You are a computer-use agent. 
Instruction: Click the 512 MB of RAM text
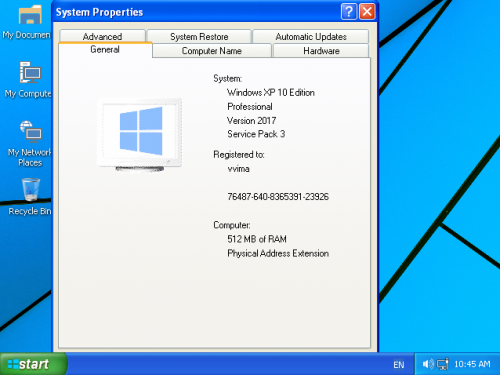[257, 239]
